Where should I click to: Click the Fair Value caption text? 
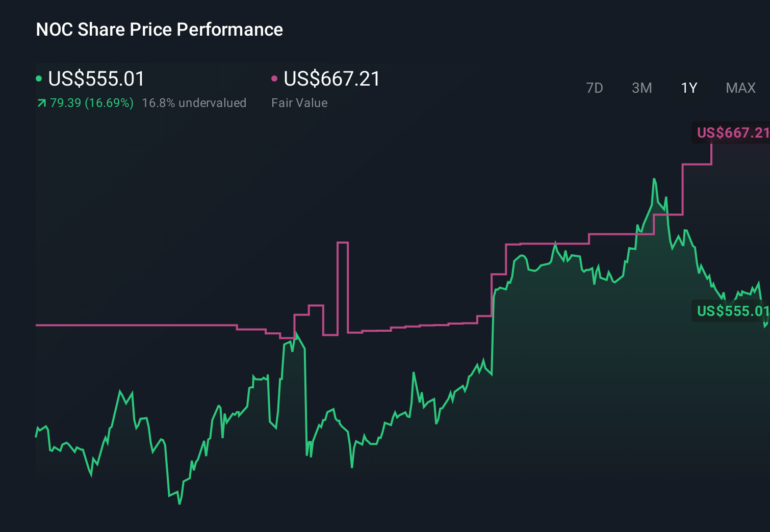tap(300, 102)
